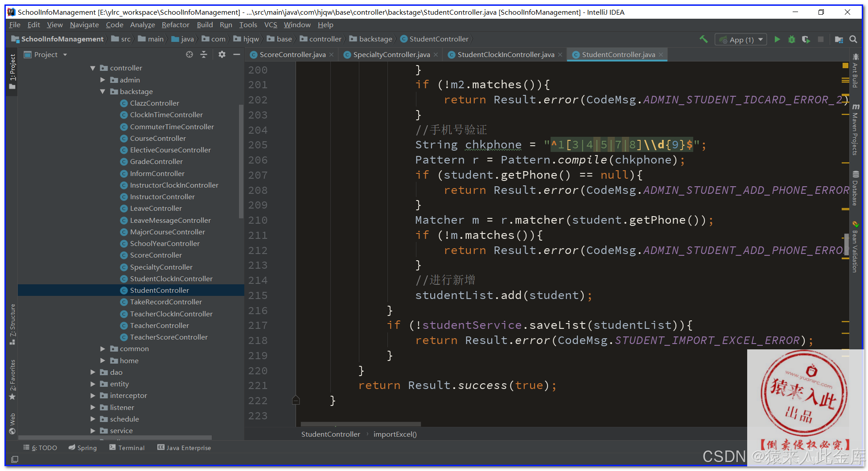868x471 pixels.
Task: Click the project tree horizontal scrollbar
Action: pyautogui.click(x=115, y=438)
